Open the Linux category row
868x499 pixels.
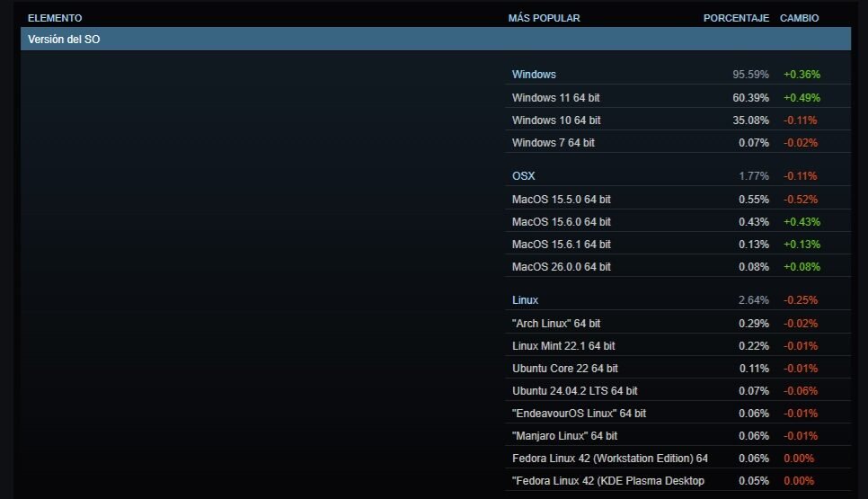tap(678, 300)
